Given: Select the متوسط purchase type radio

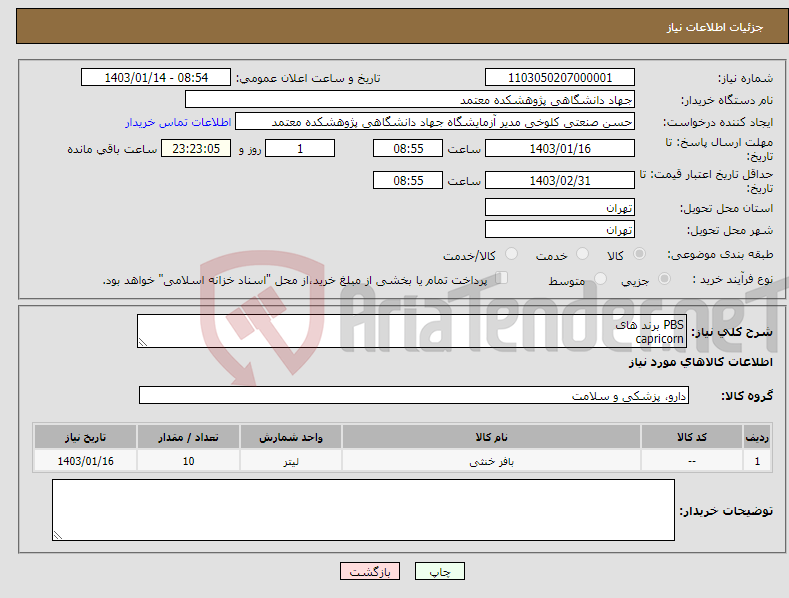Looking at the screenshot, I should 600,278.
